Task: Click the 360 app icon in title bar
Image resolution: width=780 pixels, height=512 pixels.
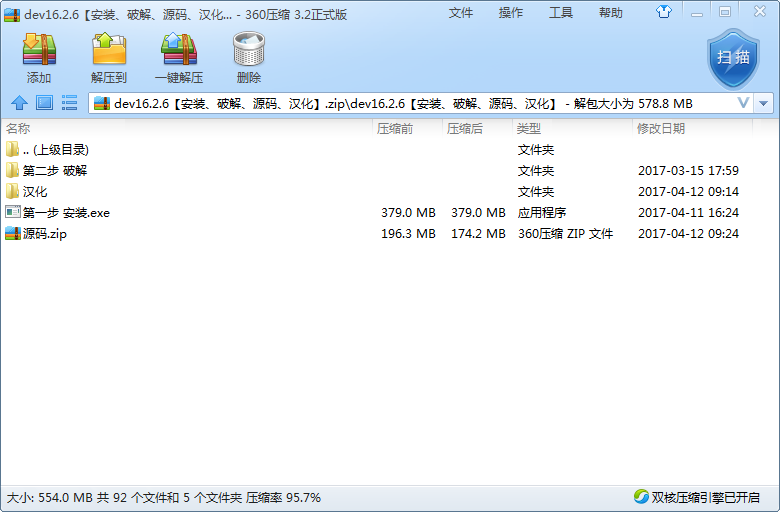Action: click(x=12, y=15)
